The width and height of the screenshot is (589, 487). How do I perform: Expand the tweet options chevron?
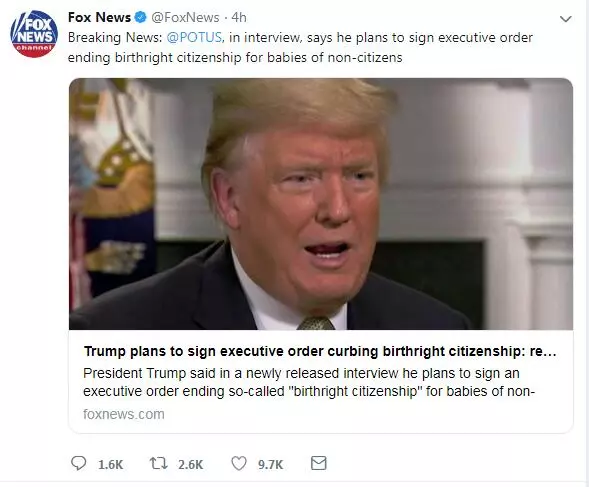[566, 19]
